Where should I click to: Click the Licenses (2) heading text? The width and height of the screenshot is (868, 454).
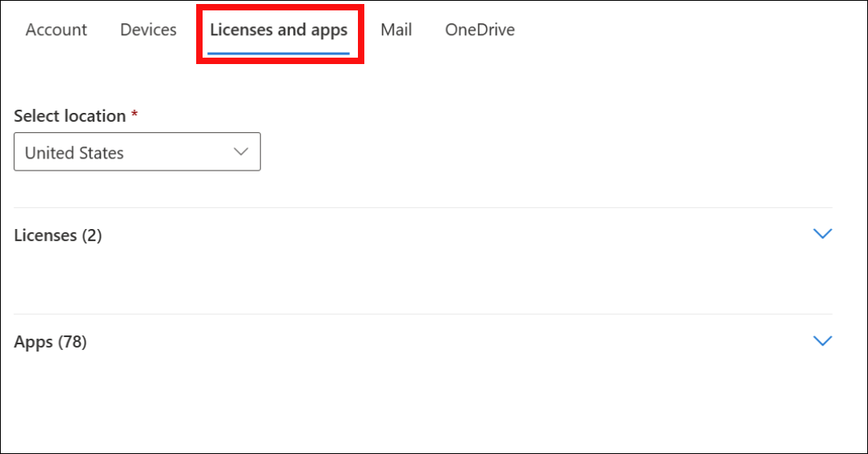point(58,235)
